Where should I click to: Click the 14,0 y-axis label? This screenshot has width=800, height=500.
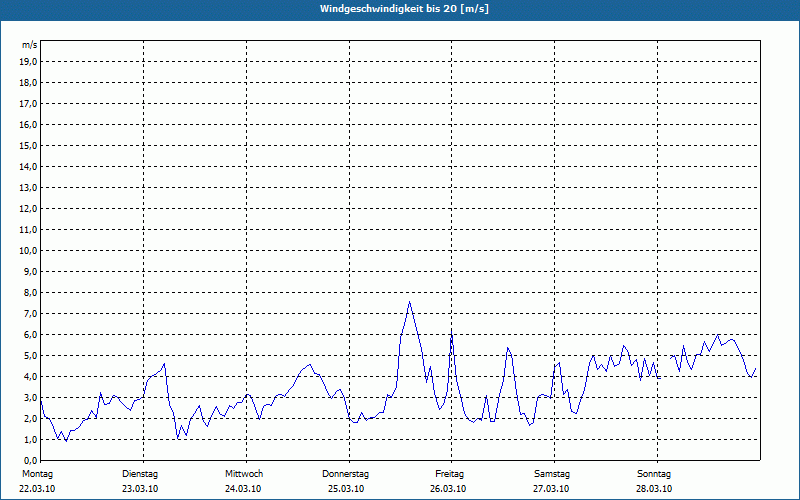[x=28, y=166]
